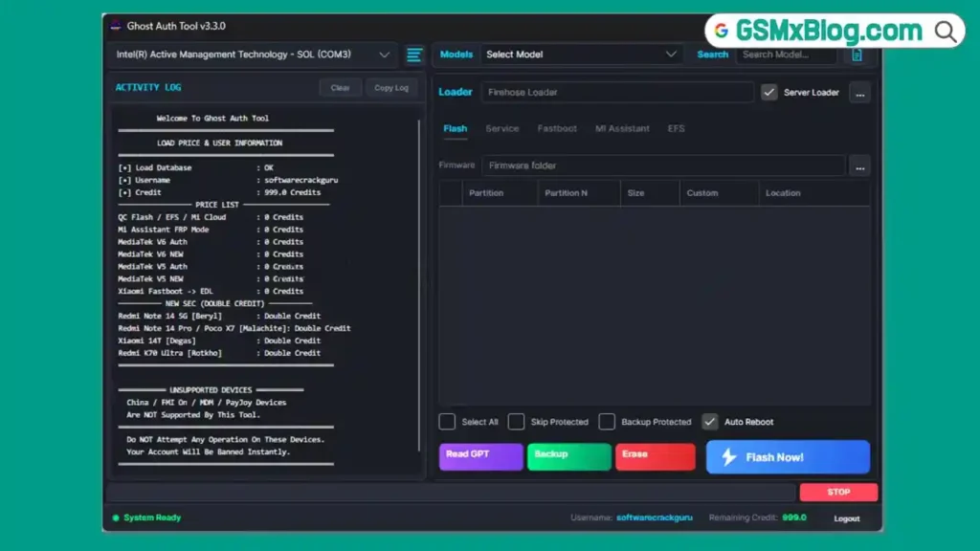Click the progress bar beside STOP
The height and width of the screenshot is (551, 980).
pyautogui.click(x=452, y=493)
